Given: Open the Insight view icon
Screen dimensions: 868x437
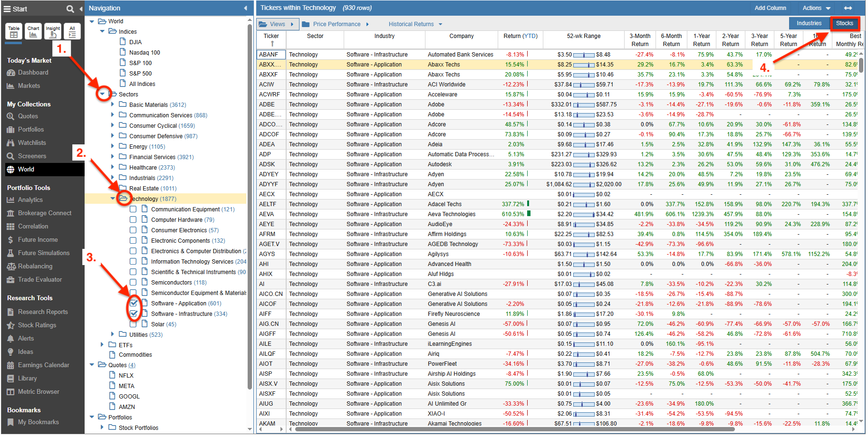Looking at the screenshot, I should 53,31.
